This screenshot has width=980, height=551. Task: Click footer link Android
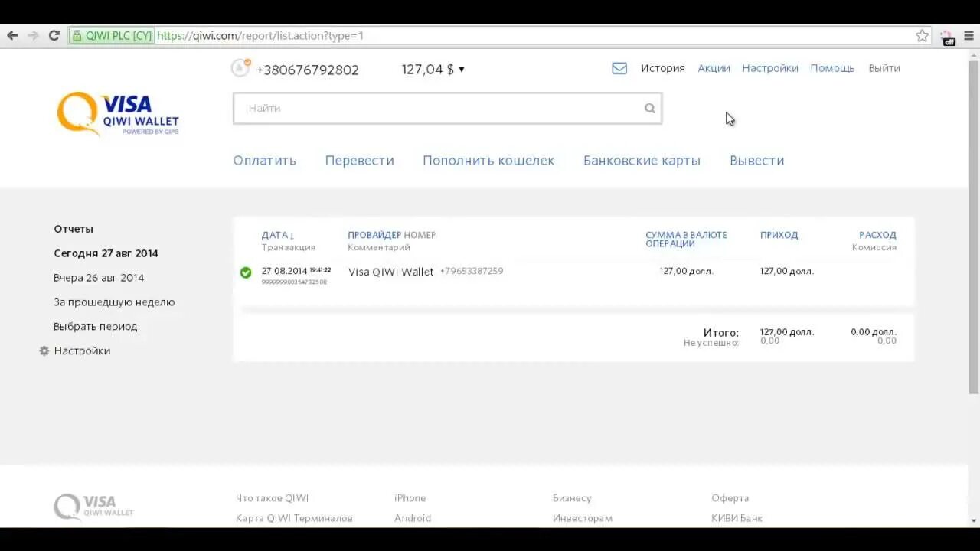point(413,518)
